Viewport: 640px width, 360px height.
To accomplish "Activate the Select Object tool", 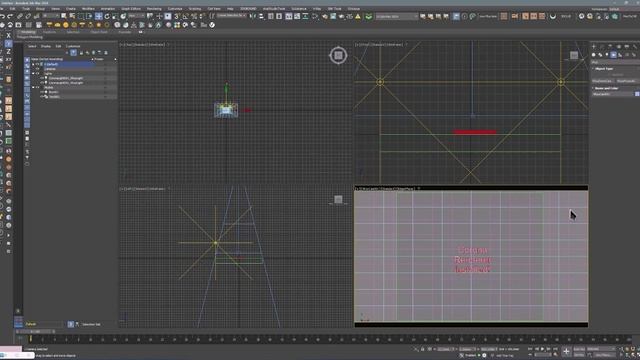I will pyautogui.click(x=64, y=16).
